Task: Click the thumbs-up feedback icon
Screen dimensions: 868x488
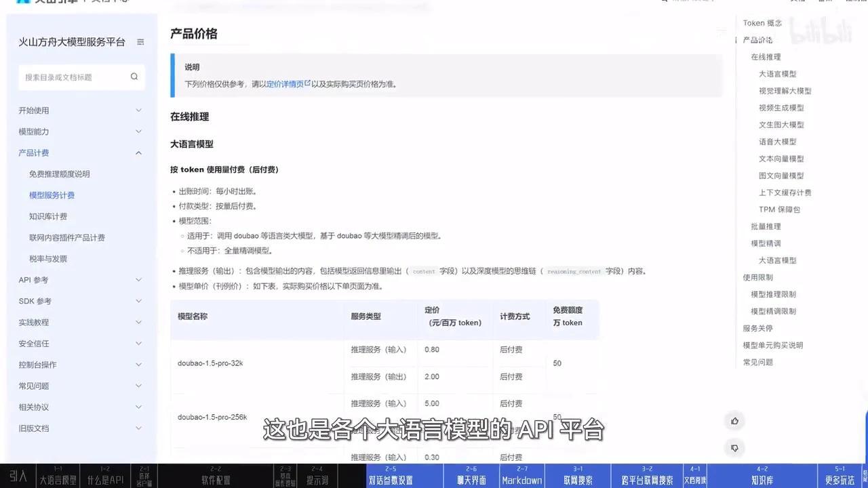Action: point(734,421)
